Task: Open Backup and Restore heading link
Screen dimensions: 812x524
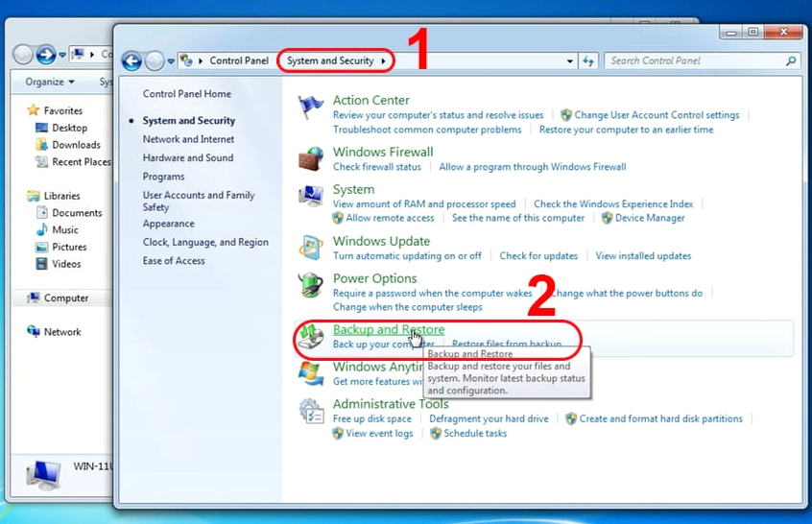Action: coord(389,329)
